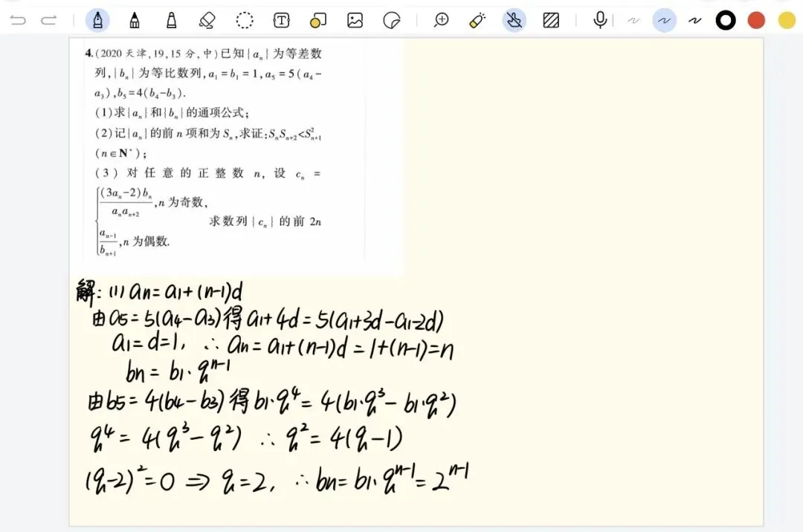803x532 pixels.
Task: Insert an image onto the page
Action: (354, 20)
